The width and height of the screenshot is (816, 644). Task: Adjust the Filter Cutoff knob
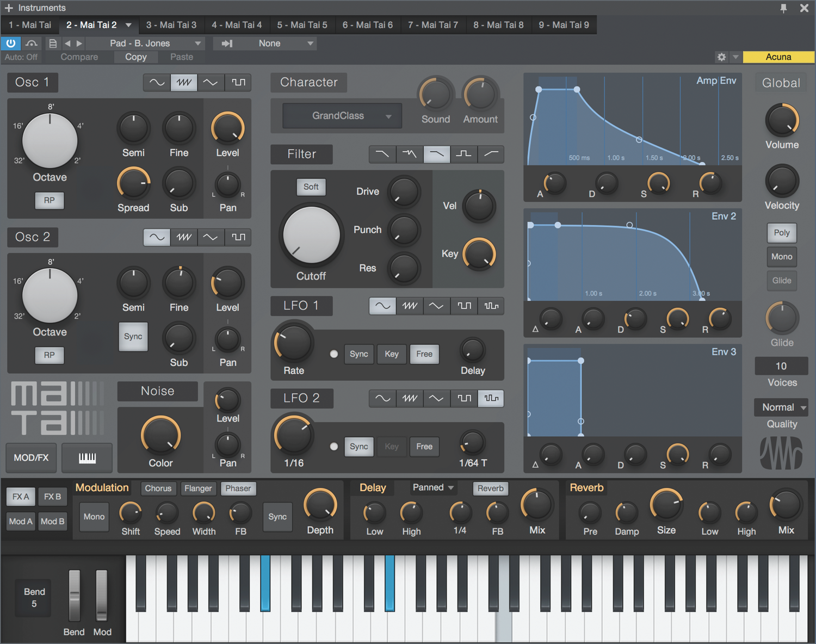(x=311, y=235)
